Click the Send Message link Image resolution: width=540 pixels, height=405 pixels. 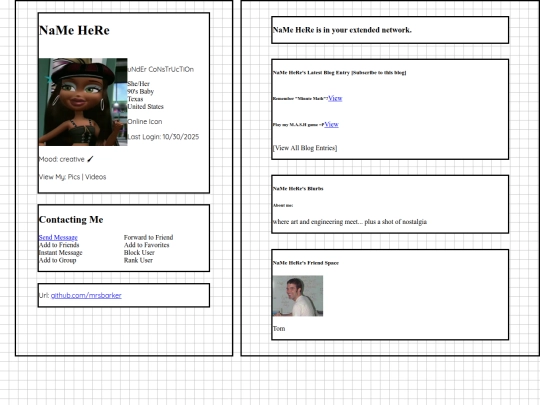[x=58, y=237]
